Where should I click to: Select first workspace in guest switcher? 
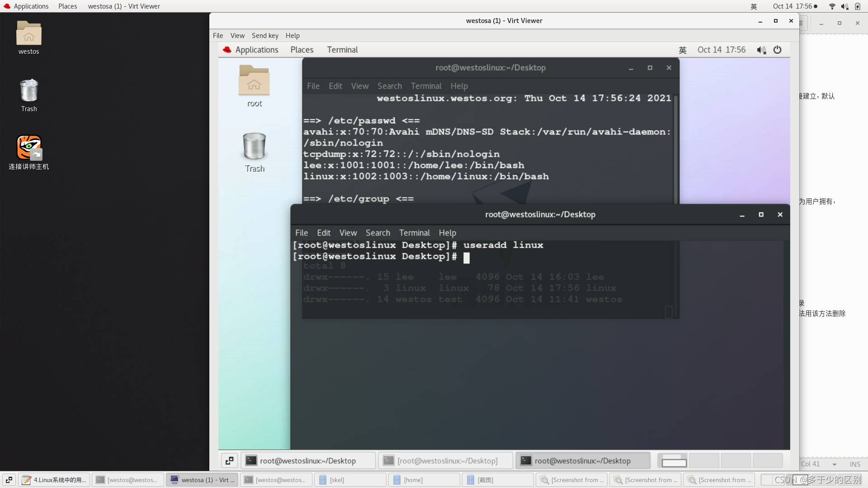(672, 460)
